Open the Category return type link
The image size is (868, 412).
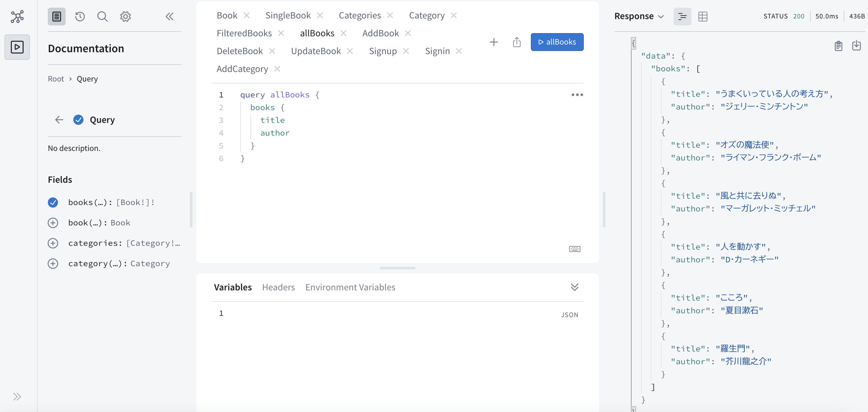[x=150, y=264]
